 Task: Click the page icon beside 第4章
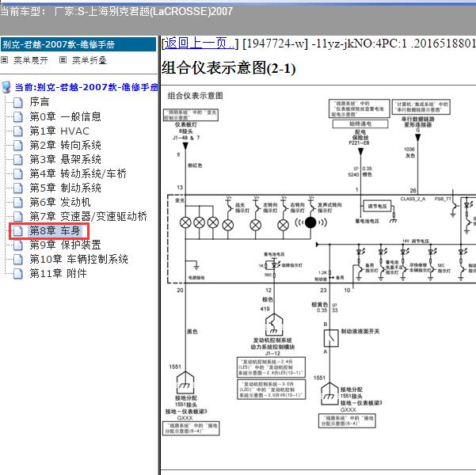click(18, 174)
